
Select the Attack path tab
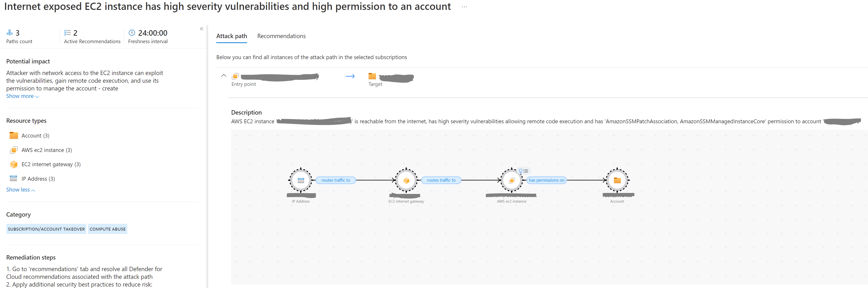point(231,36)
